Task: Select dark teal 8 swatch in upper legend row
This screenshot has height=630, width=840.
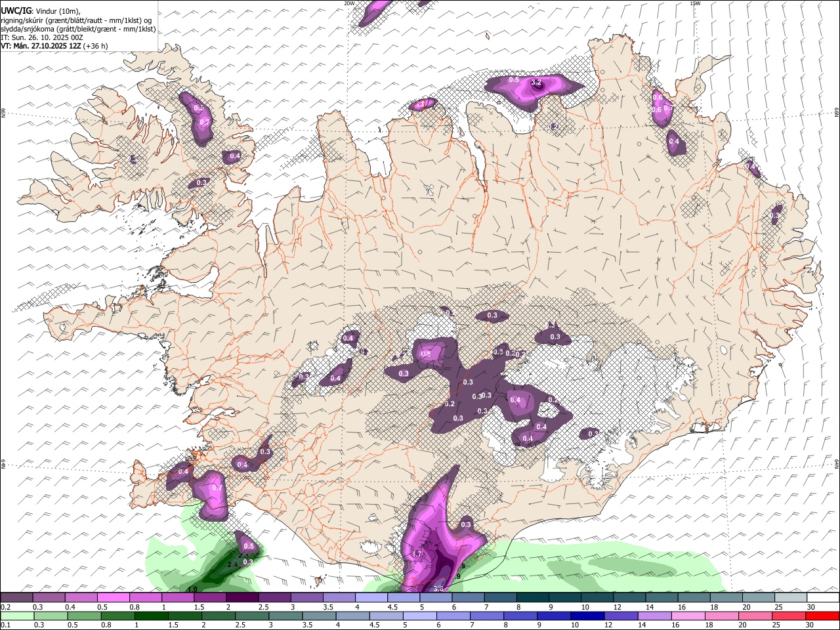Action: pos(533,597)
